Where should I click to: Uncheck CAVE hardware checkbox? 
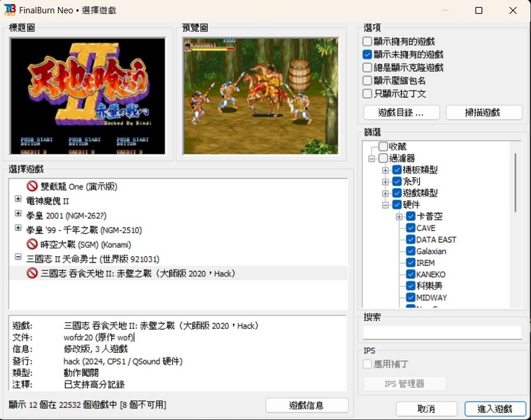coord(411,228)
